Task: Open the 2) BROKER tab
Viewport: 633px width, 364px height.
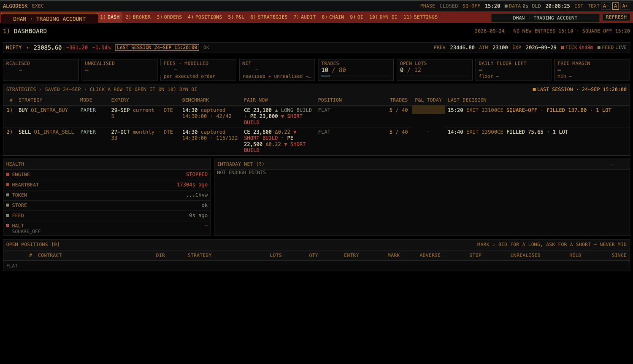Action: pos(138,17)
